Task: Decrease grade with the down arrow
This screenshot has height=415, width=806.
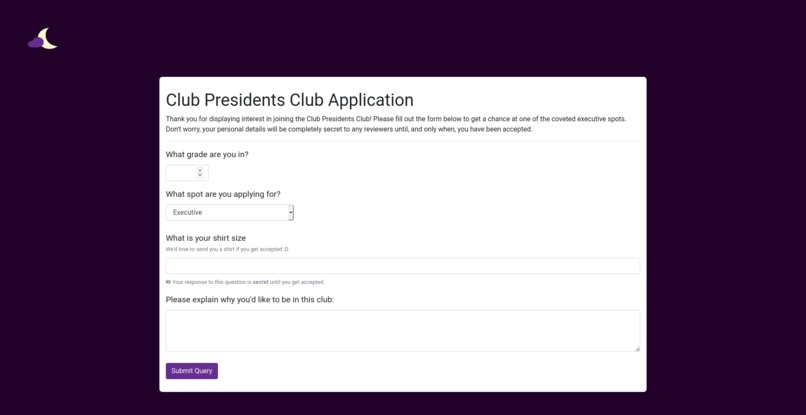Action: (200, 176)
